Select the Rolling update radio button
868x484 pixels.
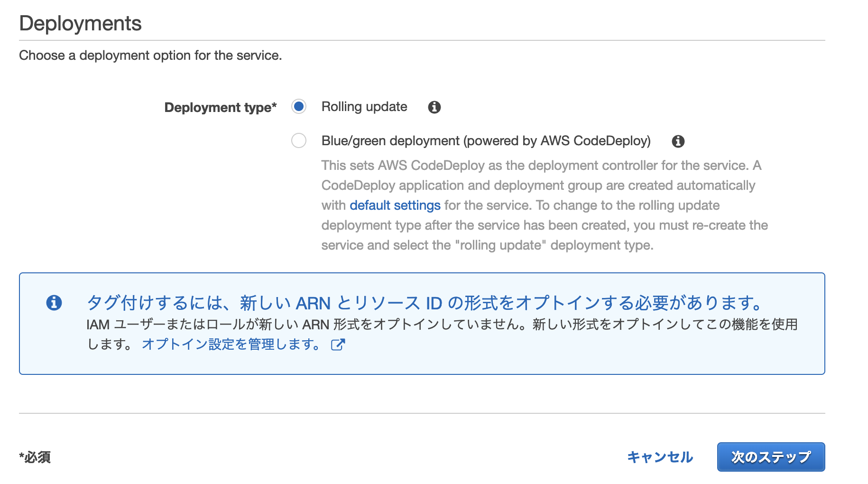coord(299,107)
